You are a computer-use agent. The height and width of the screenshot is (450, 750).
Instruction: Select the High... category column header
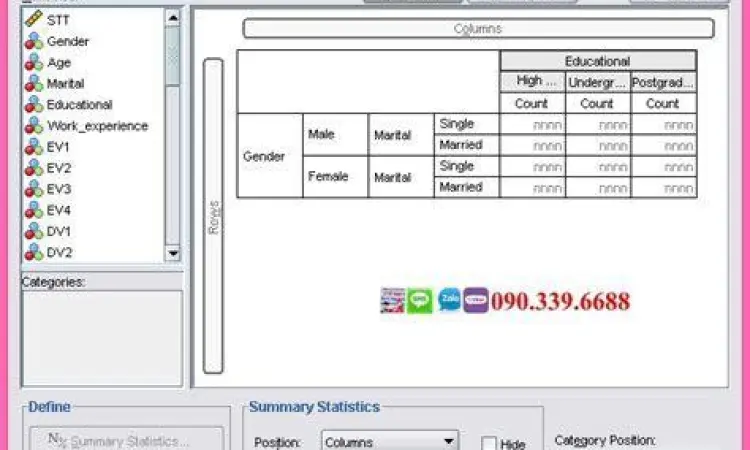point(532,82)
